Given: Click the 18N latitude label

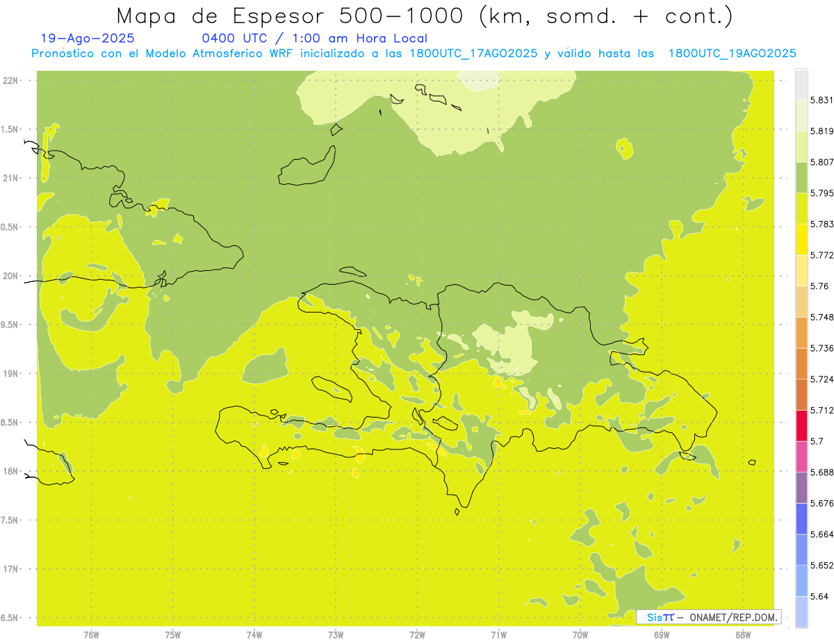Looking at the screenshot, I should 11,472.
